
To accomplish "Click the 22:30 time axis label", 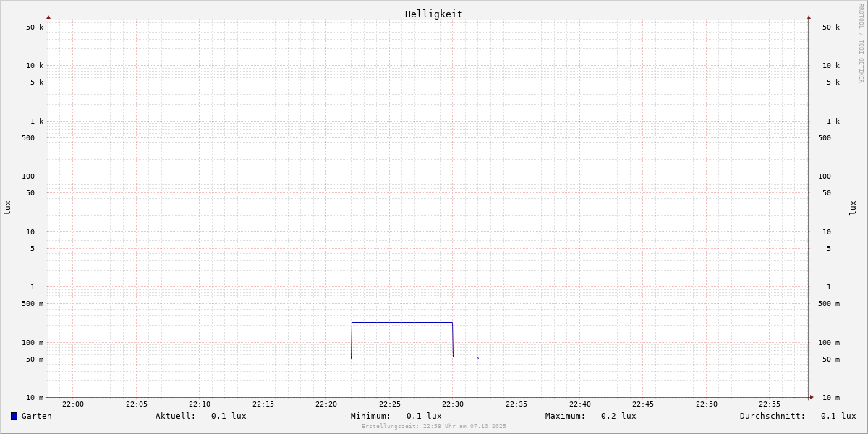I will coord(453,404).
